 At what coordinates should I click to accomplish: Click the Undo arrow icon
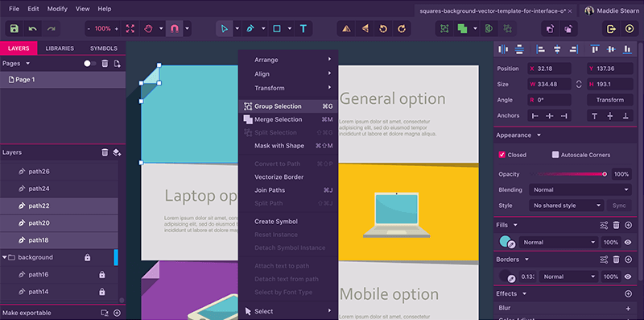pyautogui.click(x=33, y=29)
